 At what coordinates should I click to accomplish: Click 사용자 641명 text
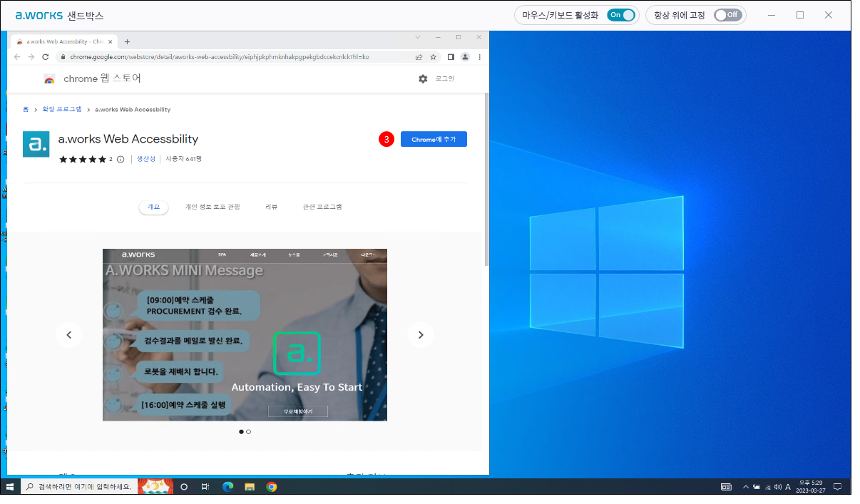[x=184, y=159]
